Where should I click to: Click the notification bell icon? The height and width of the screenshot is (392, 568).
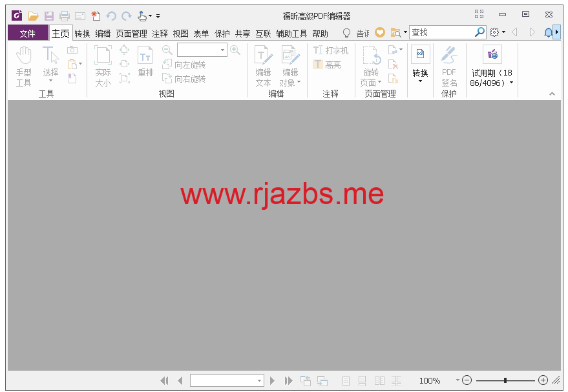tap(549, 33)
